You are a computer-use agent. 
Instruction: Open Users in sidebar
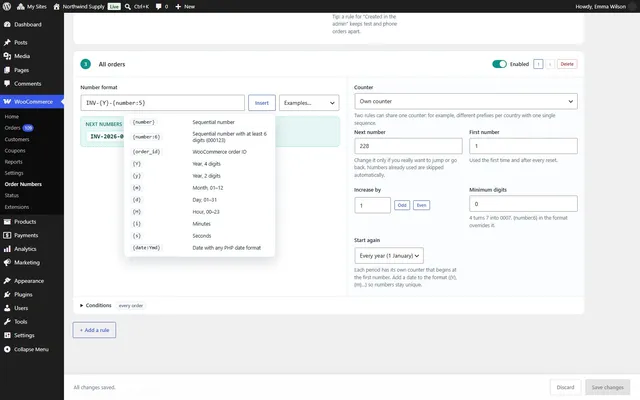(x=32, y=308)
